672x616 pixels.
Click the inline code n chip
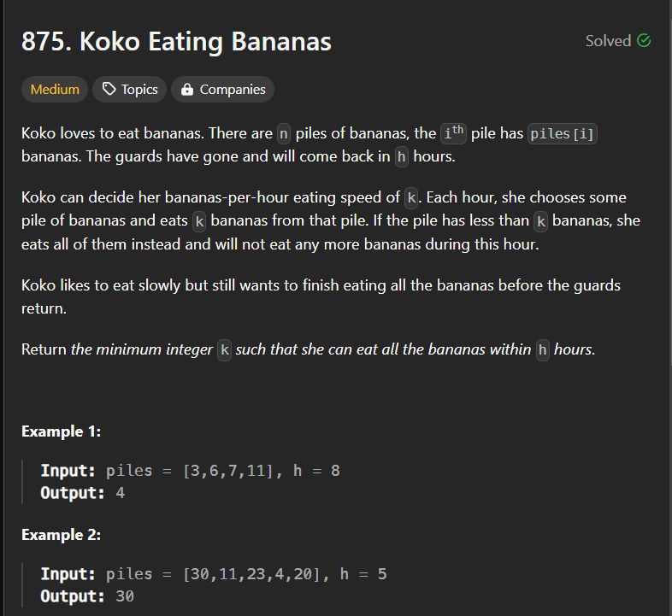[283, 133]
